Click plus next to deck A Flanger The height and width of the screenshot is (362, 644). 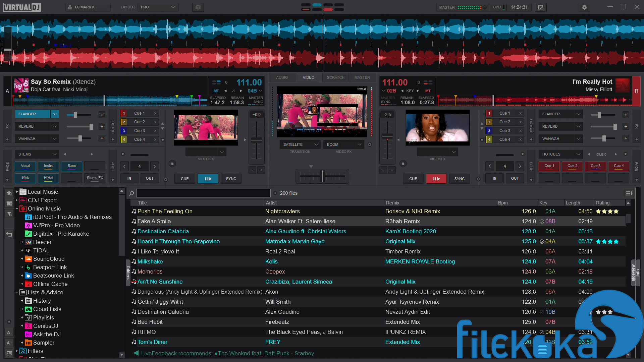point(102,115)
